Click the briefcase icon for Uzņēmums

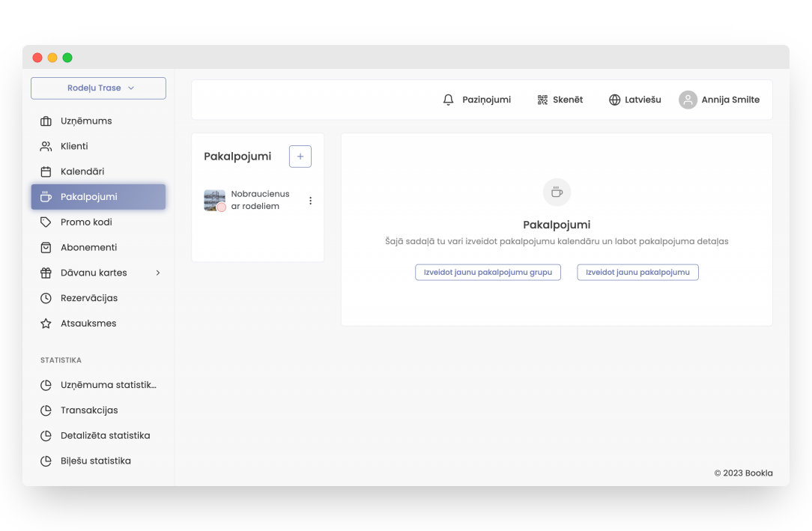(46, 121)
